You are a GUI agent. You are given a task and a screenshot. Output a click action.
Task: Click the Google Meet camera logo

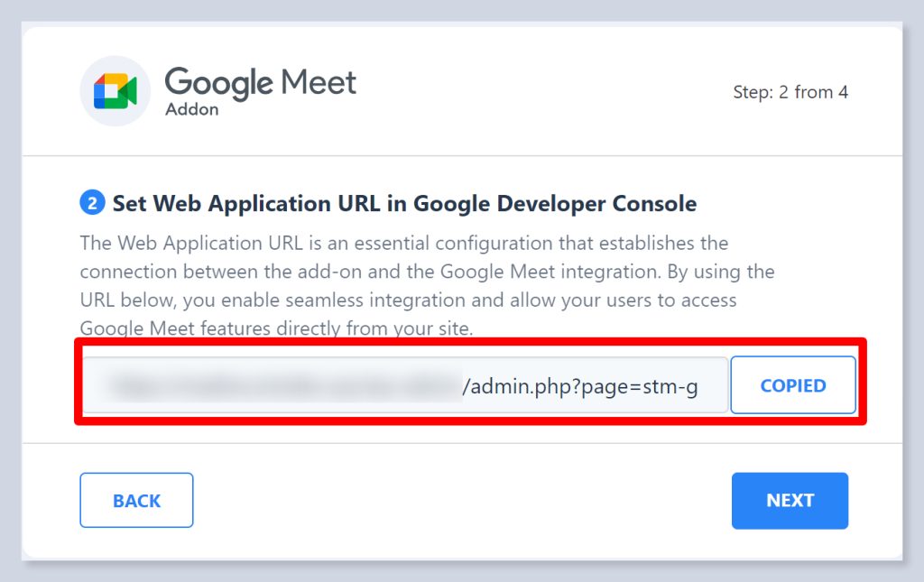pos(115,91)
